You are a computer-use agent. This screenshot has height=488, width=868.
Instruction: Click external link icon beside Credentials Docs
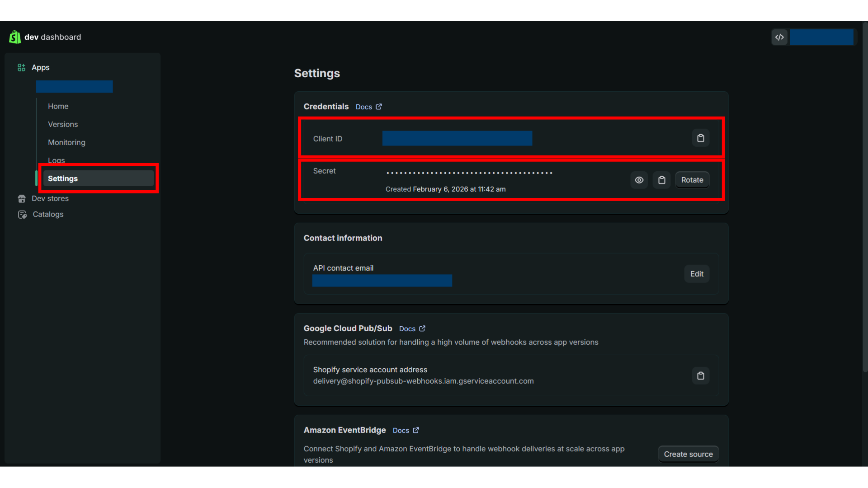(379, 107)
